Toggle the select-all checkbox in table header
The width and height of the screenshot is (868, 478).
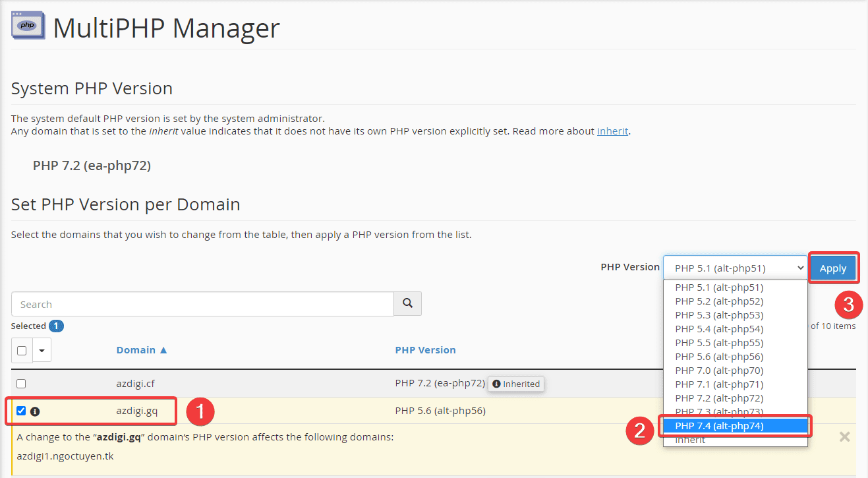tap(22, 351)
